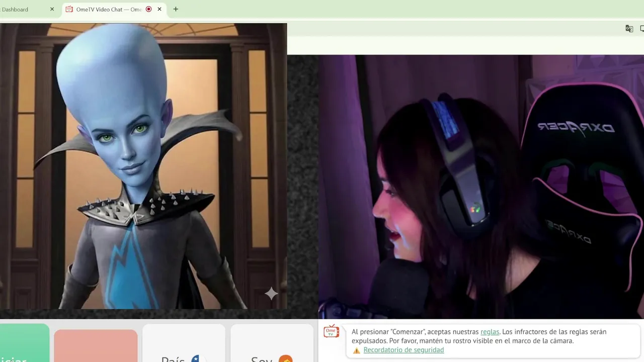Click the green Iniciar start button
This screenshot has width=644, height=362.
point(24,343)
